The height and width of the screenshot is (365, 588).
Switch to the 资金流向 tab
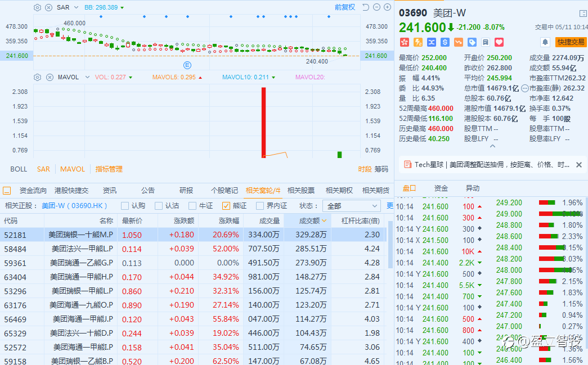pyautogui.click(x=33, y=191)
